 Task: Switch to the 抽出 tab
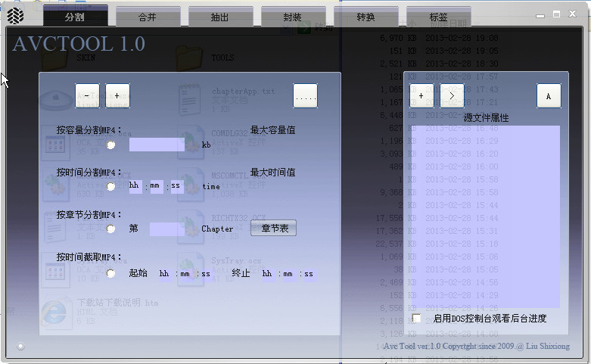[220, 17]
